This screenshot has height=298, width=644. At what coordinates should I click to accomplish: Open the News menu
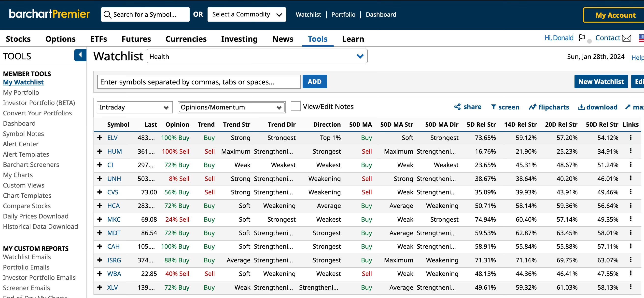point(282,39)
